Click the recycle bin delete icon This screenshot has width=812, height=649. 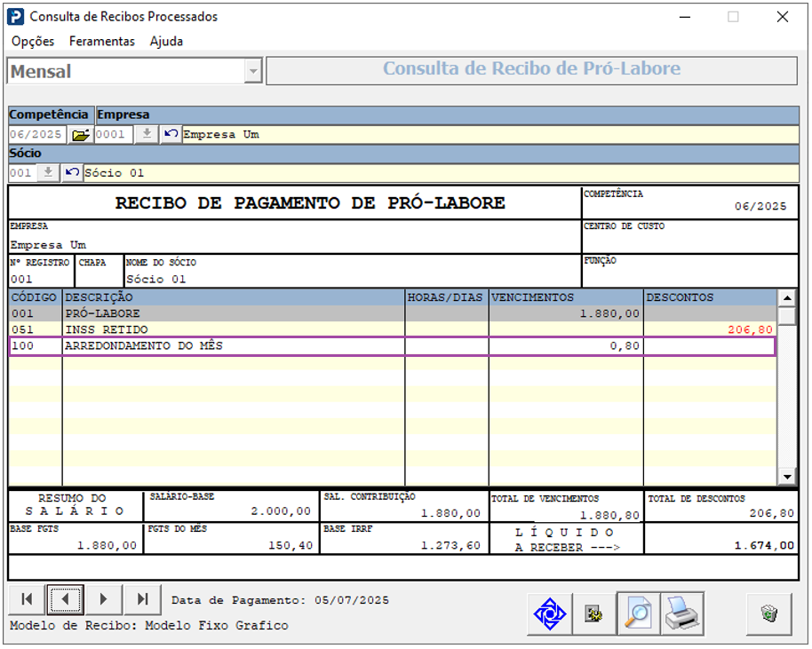pos(768,613)
